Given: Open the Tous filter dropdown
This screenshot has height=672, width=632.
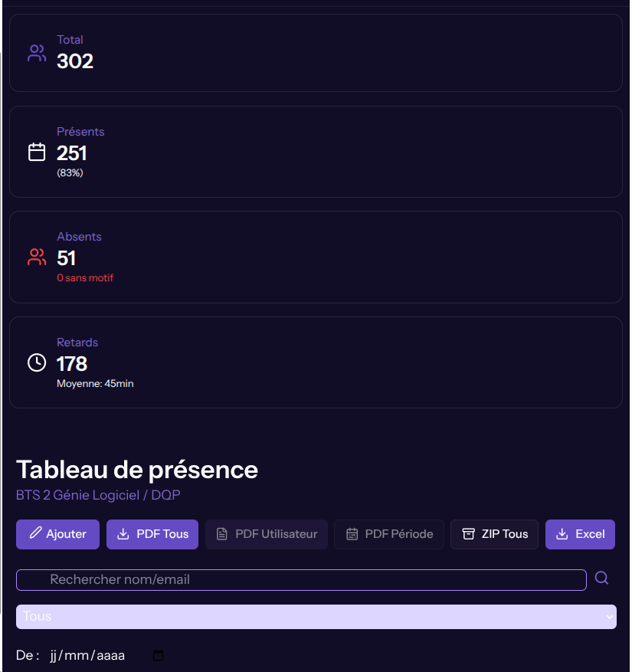Looking at the screenshot, I should pyautogui.click(x=316, y=617).
